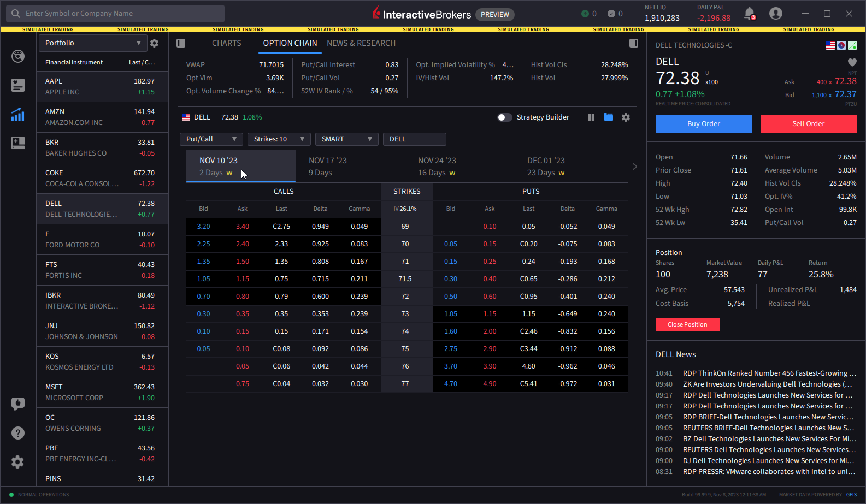Image resolution: width=866 pixels, height=504 pixels.
Task: Show more expirations with right chevron
Action: pos(634,167)
